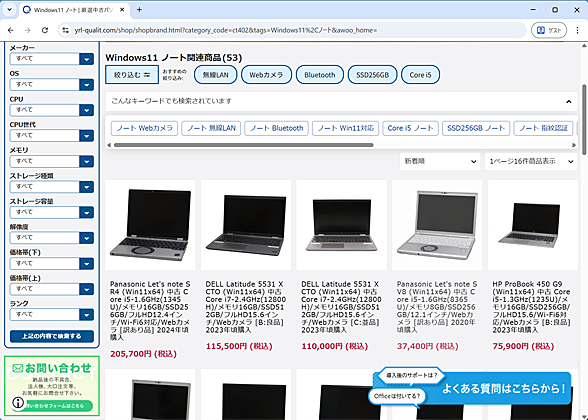
Task: Click the 絞り込む filter button
Action: [132, 75]
